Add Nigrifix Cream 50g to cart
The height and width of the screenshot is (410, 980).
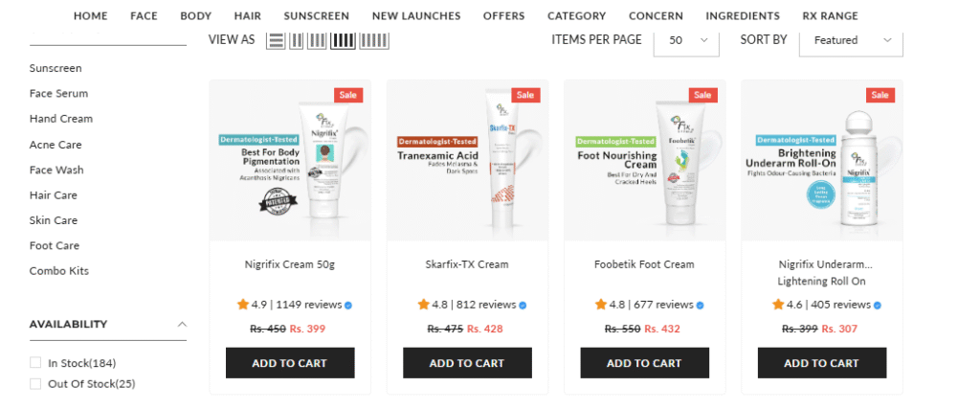(x=289, y=363)
